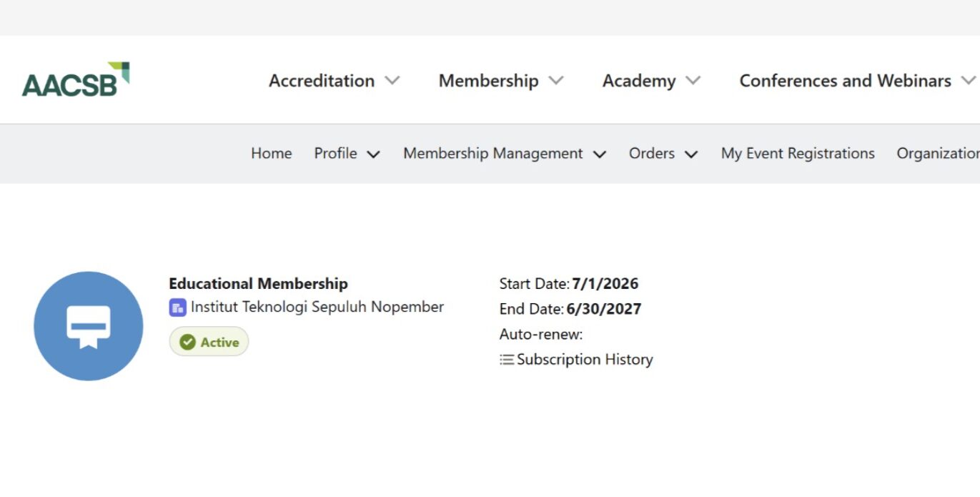Open My Event Registrations
This screenshot has height=497, width=980.
point(798,153)
